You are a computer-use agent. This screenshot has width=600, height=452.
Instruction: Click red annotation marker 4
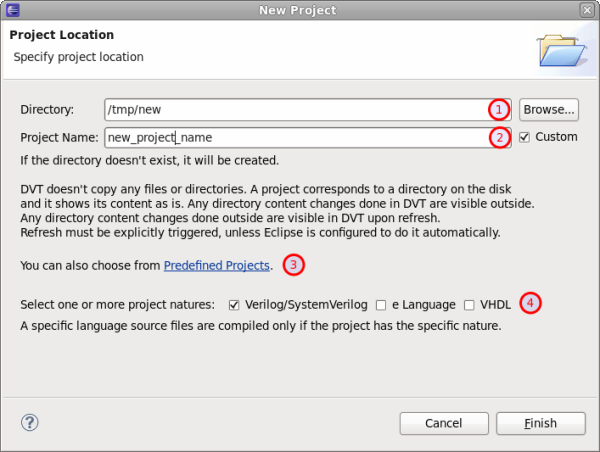pos(532,303)
